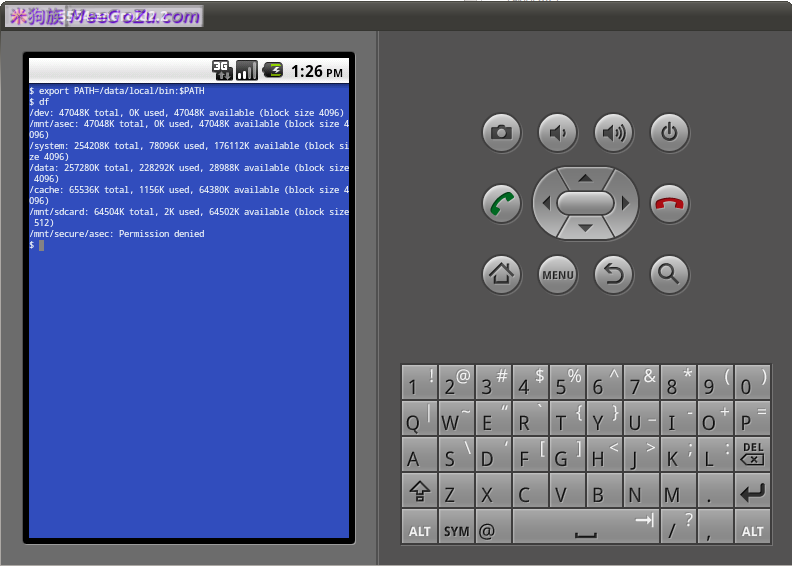The height and width of the screenshot is (570, 792).
Task: Tap the A key
Action: 420,454
